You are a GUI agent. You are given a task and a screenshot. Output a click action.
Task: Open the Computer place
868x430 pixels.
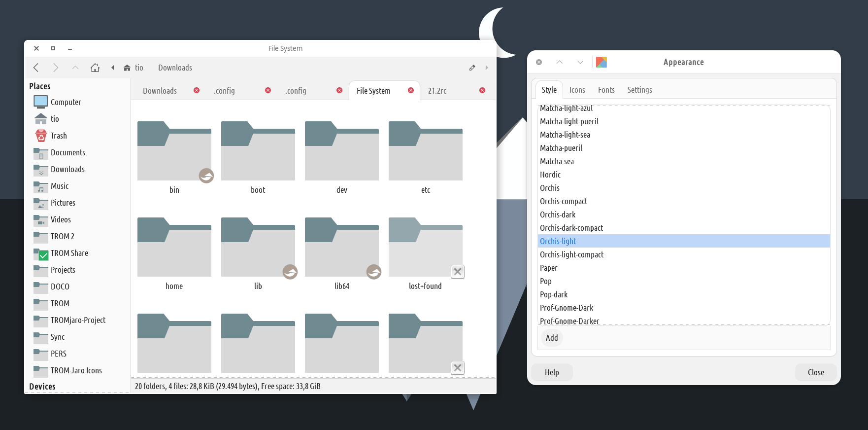pyautogui.click(x=65, y=102)
